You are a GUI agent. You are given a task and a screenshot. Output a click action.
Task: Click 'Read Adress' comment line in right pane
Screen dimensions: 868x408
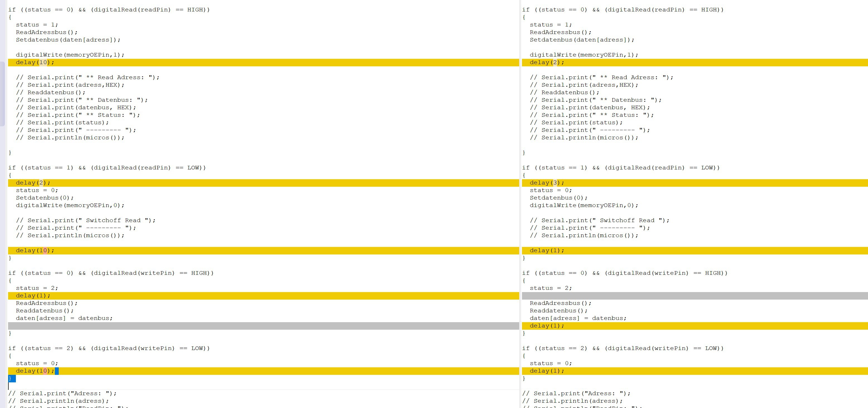coord(601,77)
